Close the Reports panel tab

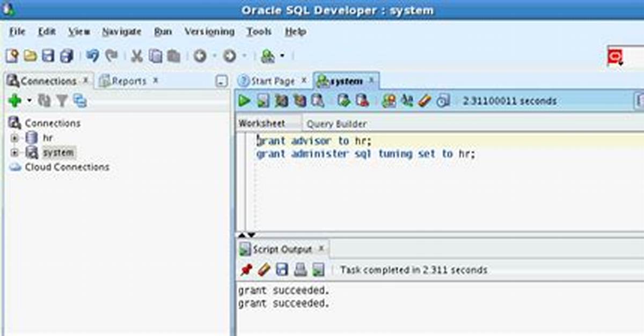point(156,80)
